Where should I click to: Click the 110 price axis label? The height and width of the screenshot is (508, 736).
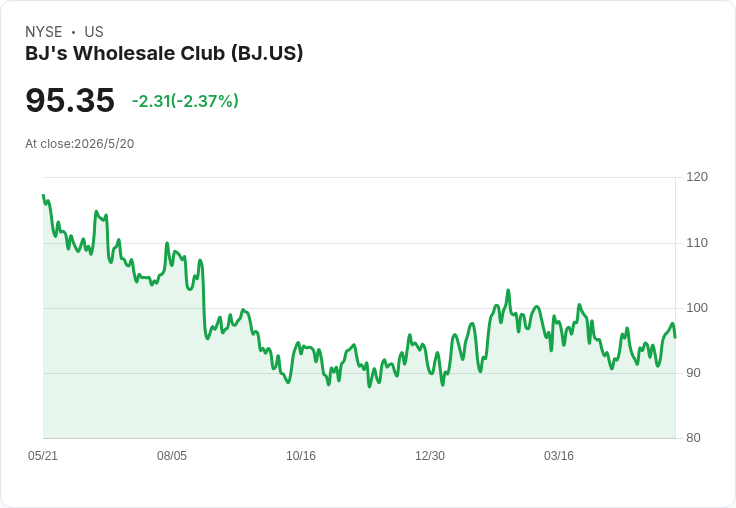pyautogui.click(x=697, y=243)
